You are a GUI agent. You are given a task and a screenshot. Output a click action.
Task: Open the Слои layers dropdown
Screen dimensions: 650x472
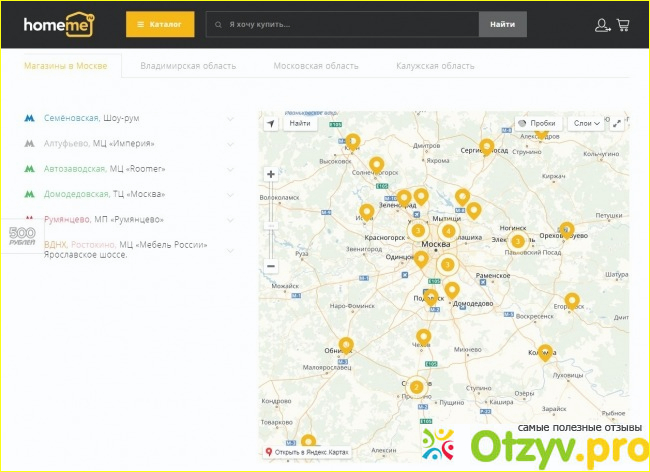tap(586, 123)
